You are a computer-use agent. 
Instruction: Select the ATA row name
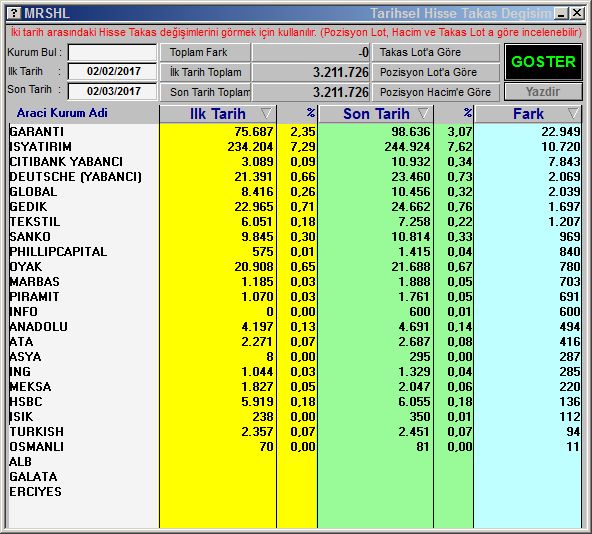coord(21,342)
